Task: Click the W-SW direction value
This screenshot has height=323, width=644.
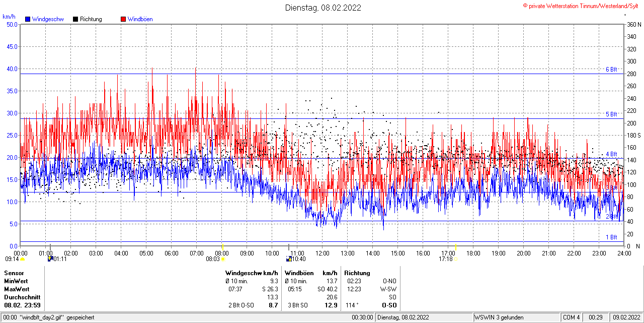Action: 388,289
